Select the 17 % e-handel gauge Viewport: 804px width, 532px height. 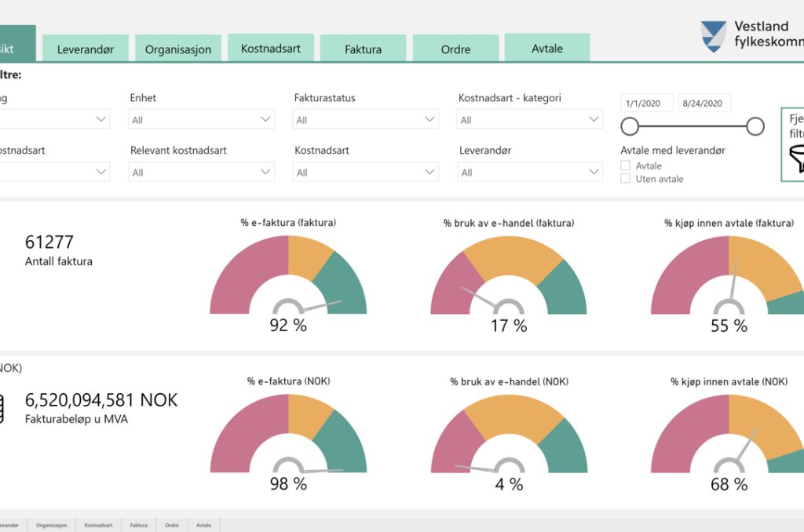(509, 275)
